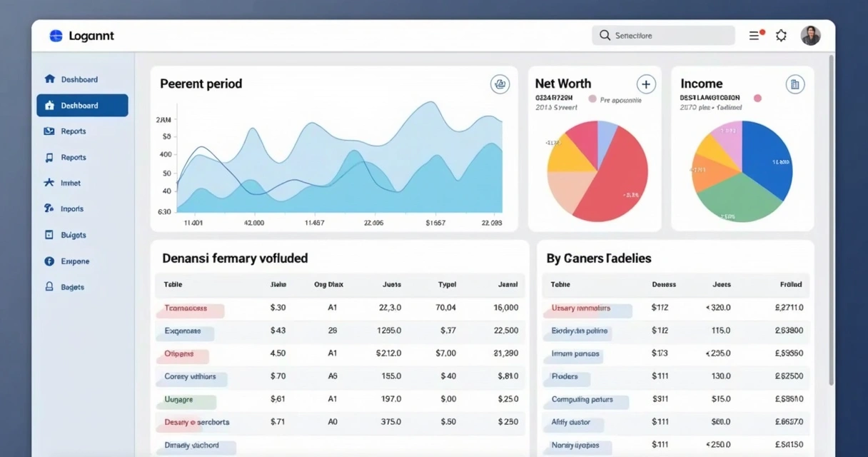Select the "Exqenaes" row label
Screen dimensions: 868x457
pos(183,331)
